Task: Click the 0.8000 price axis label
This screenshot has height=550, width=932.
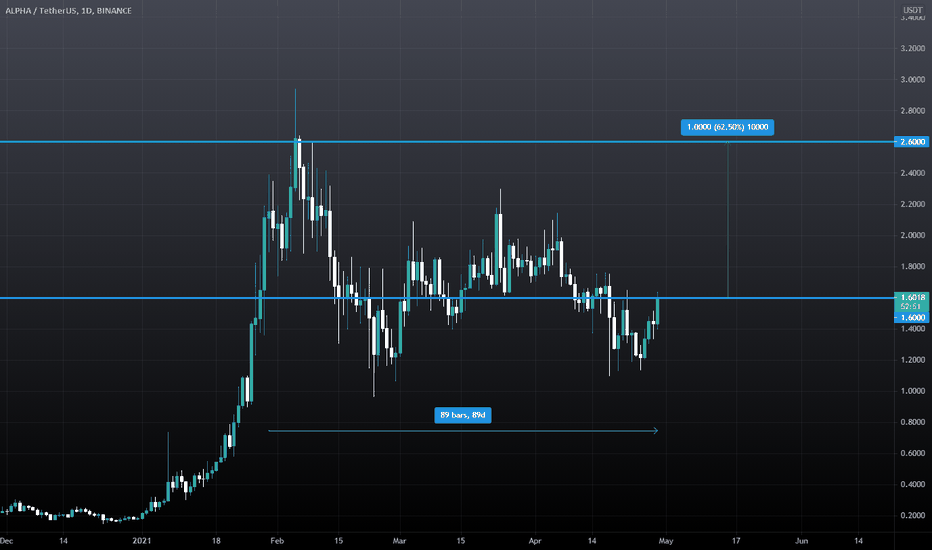Action: coord(912,422)
